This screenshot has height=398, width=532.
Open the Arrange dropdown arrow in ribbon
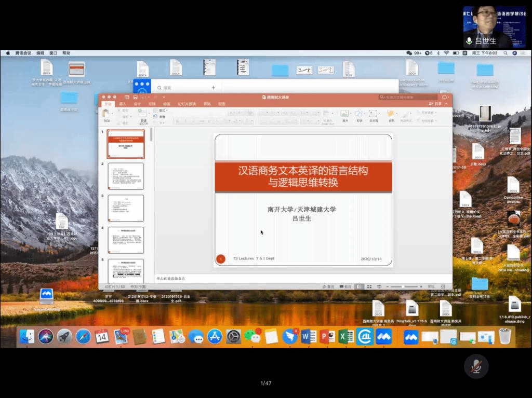(x=396, y=113)
